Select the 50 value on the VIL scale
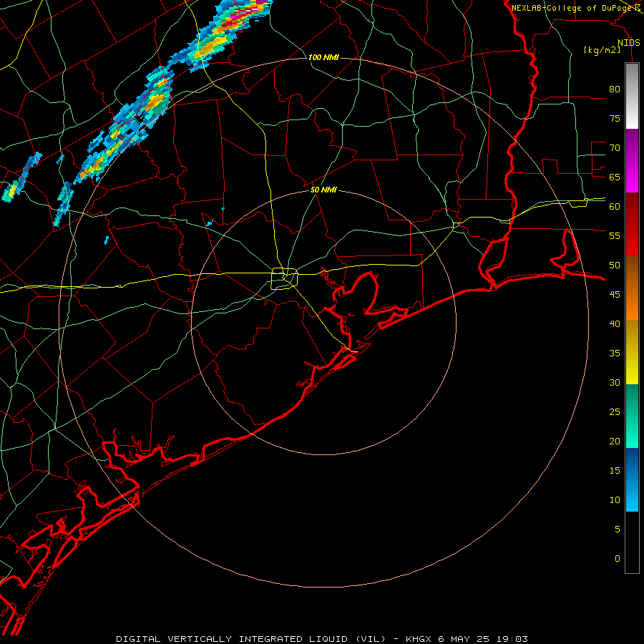 click(x=615, y=265)
